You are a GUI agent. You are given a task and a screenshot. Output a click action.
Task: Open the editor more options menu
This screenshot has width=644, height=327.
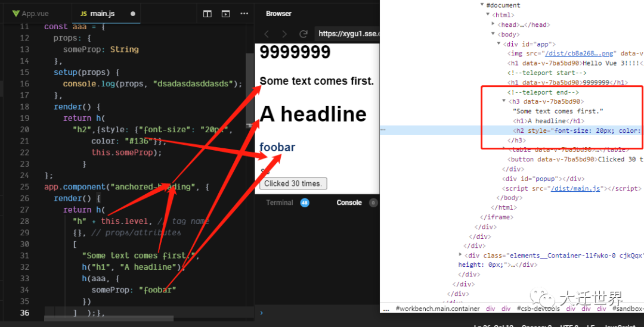pos(244,14)
